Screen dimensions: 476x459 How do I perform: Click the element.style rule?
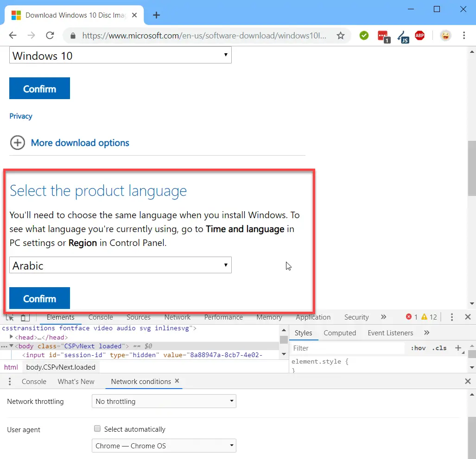320,361
